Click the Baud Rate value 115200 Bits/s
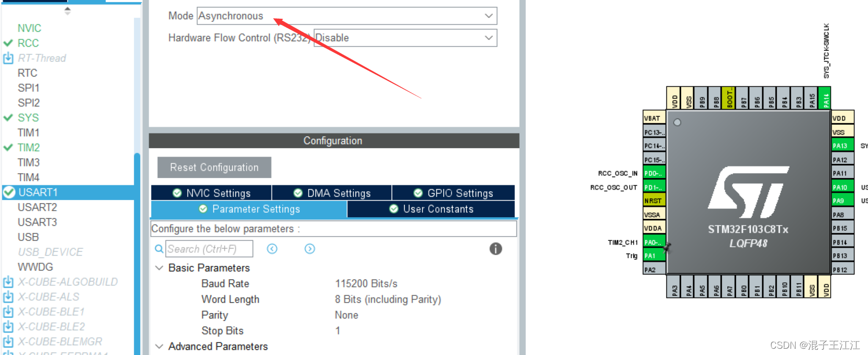The height and width of the screenshot is (355, 868). coord(366,283)
